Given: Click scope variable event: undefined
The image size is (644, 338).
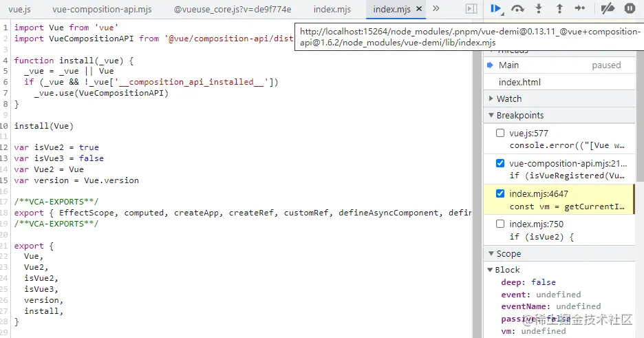Looking at the screenshot, I should [541, 295].
